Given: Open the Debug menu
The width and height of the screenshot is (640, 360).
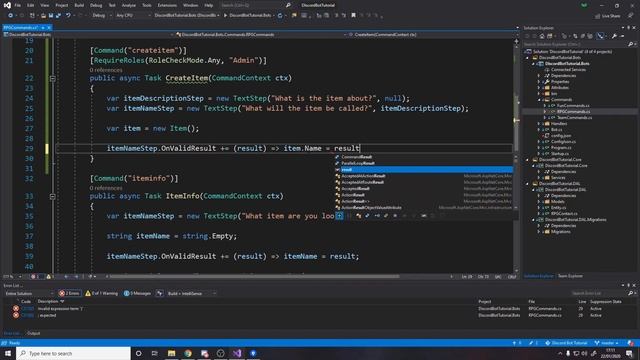Looking at the screenshot, I should (x=96, y=5).
